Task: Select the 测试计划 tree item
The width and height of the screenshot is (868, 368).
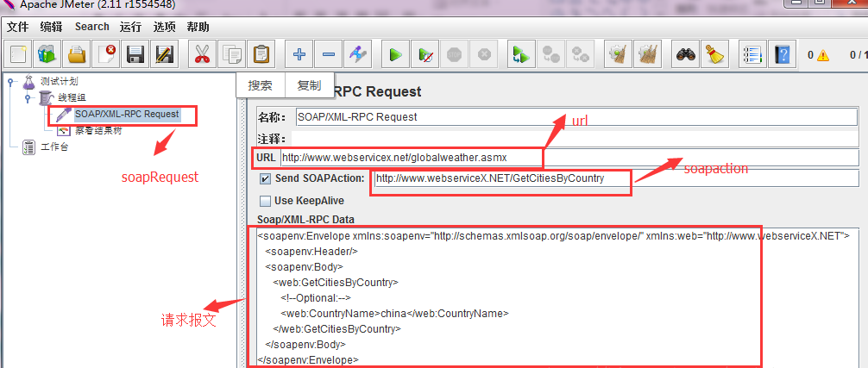Action: (x=60, y=82)
